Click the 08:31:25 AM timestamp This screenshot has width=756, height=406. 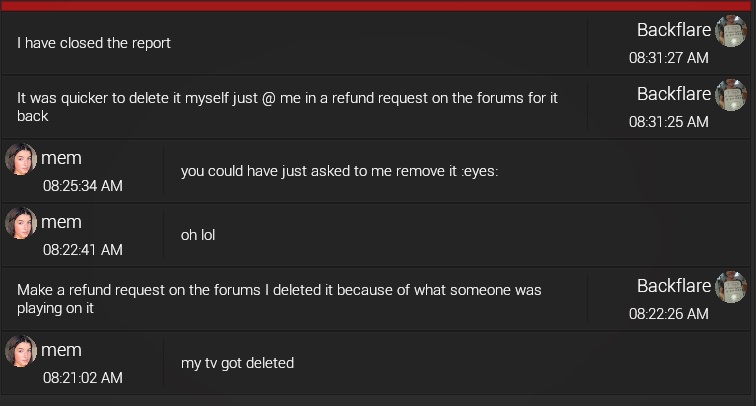coord(668,121)
